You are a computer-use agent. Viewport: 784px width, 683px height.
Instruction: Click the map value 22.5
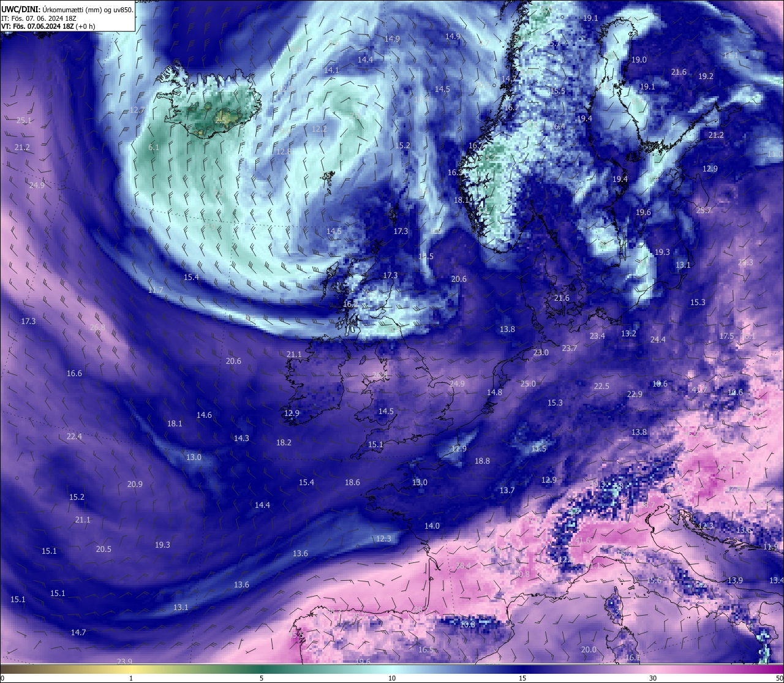pos(601,387)
